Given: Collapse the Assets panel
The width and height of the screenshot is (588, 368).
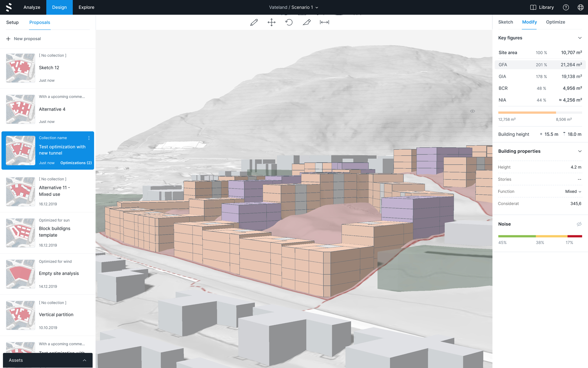Looking at the screenshot, I should click(84, 360).
